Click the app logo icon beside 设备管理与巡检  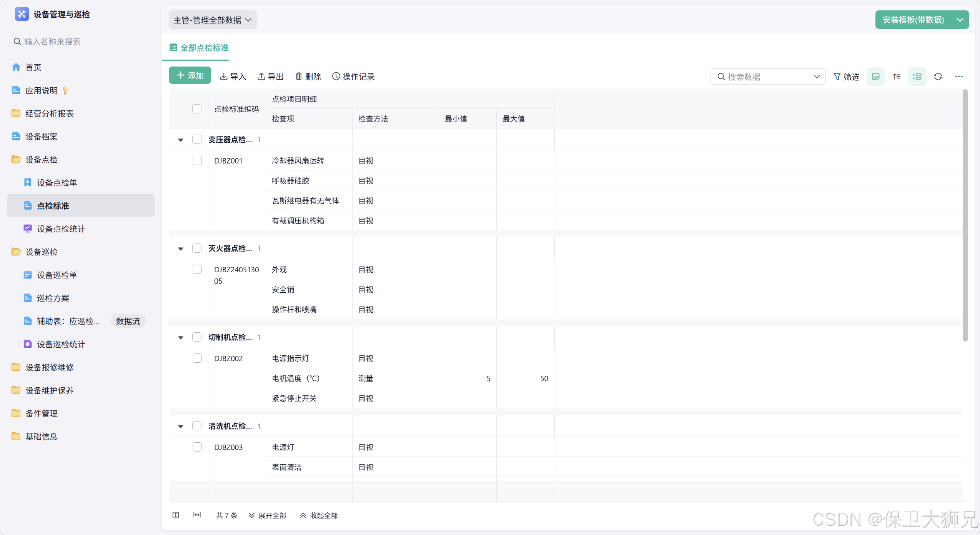coord(22,14)
